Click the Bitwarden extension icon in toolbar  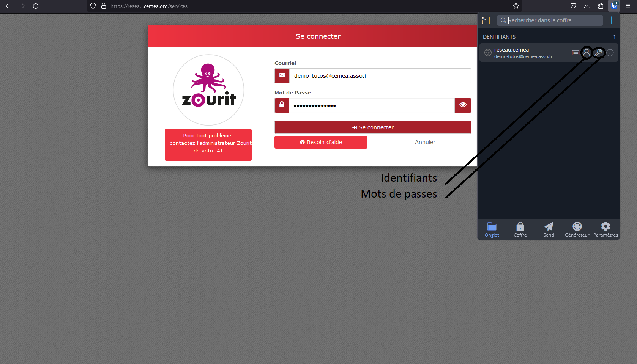point(614,6)
